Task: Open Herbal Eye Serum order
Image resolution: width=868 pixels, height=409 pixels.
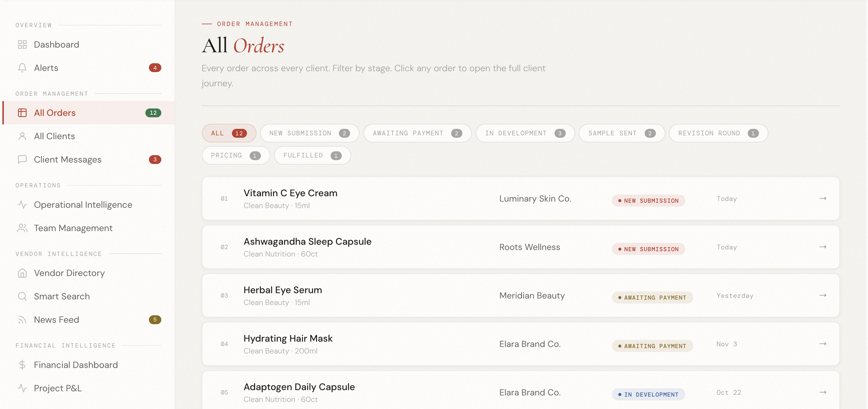Action: (x=521, y=295)
